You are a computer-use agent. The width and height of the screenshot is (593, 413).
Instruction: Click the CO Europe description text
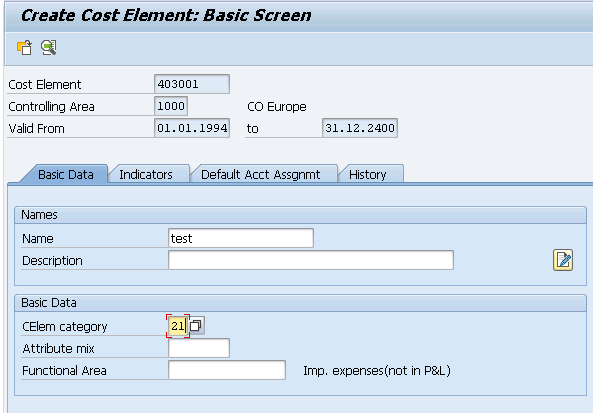[x=277, y=107]
